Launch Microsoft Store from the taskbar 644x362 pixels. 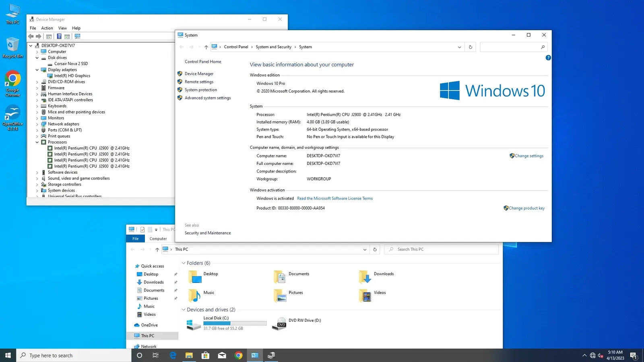point(205,355)
